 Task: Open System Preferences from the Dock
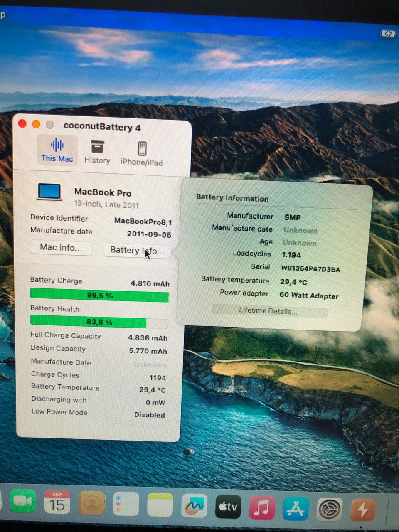coord(330,509)
